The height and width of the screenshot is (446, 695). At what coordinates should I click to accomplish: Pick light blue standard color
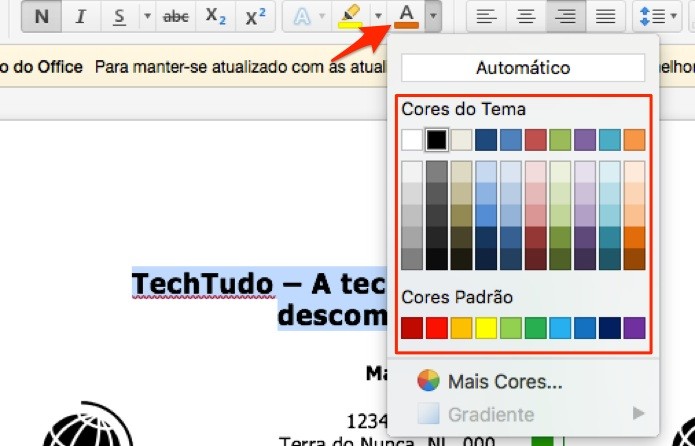(x=560, y=328)
